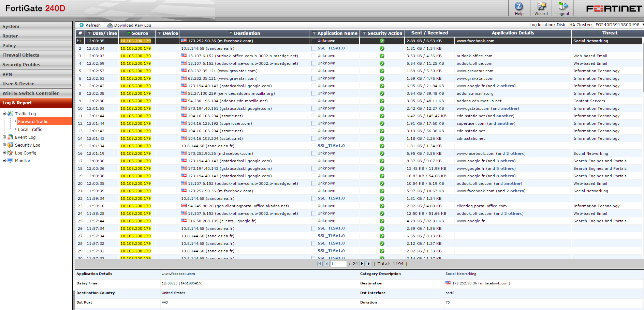Expand the Log Config tree node

[x=4, y=153]
